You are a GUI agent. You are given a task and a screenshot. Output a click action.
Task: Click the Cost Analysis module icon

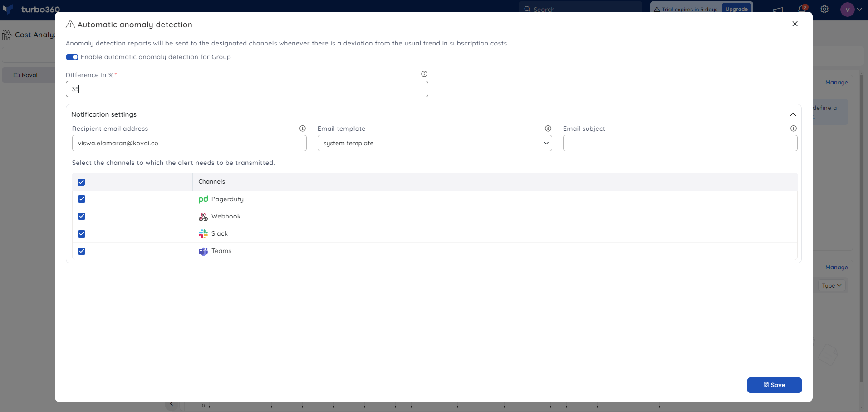tap(7, 35)
